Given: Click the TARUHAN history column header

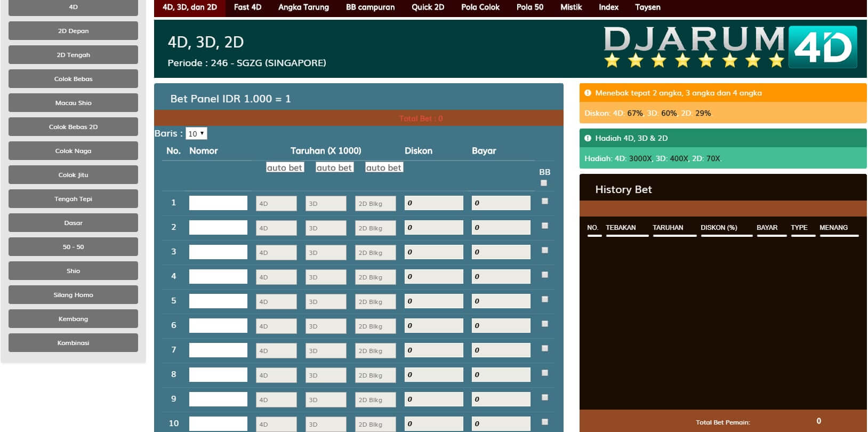Looking at the screenshot, I should (668, 227).
